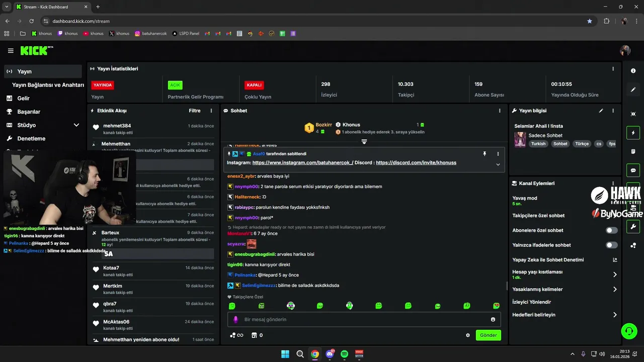The height and width of the screenshot is (362, 644).
Task: Open Denetleme in the sidebar
Action: [31, 138]
